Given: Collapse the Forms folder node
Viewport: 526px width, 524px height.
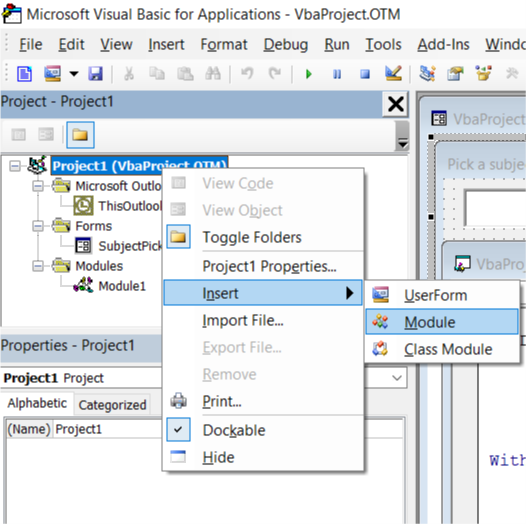Looking at the screenshot, I should [38, 226].
